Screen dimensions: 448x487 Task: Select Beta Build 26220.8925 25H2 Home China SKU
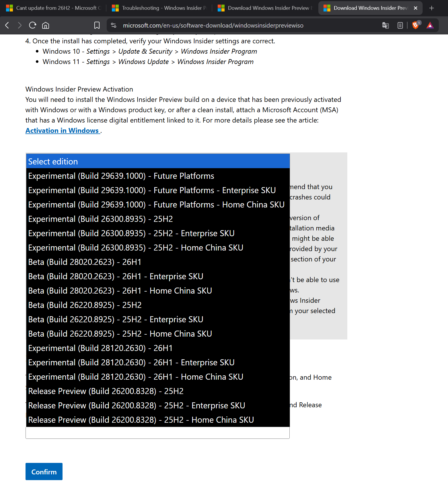tap(158, 333)
